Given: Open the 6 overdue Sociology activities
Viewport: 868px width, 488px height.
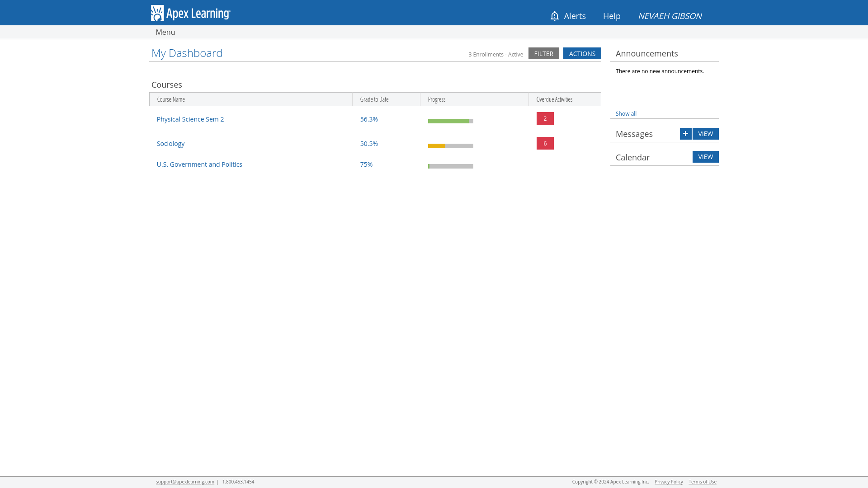Looking at the screenshot, I should (x=545, y=143).
